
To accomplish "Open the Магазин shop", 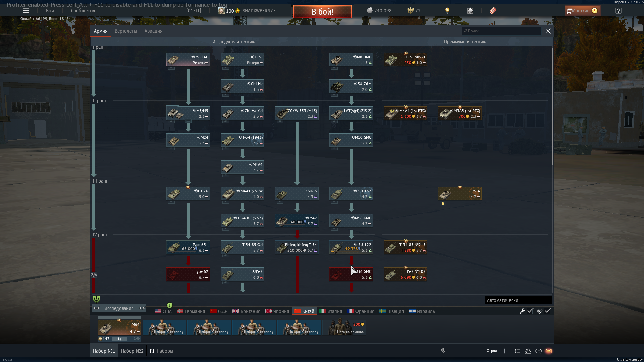I will coord(582,11).
